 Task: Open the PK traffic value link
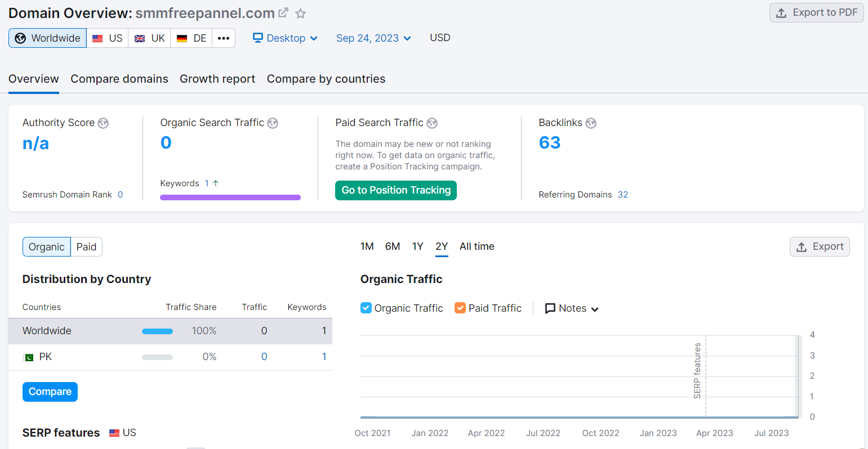[x=264, y=357]
